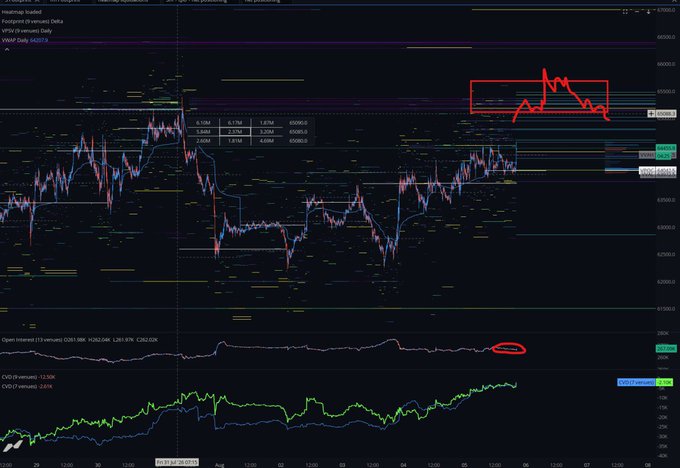The width and height of the screenshot is (680, 468).
Task: Click the download arrow icon at top right
Action: pos(648,12)
